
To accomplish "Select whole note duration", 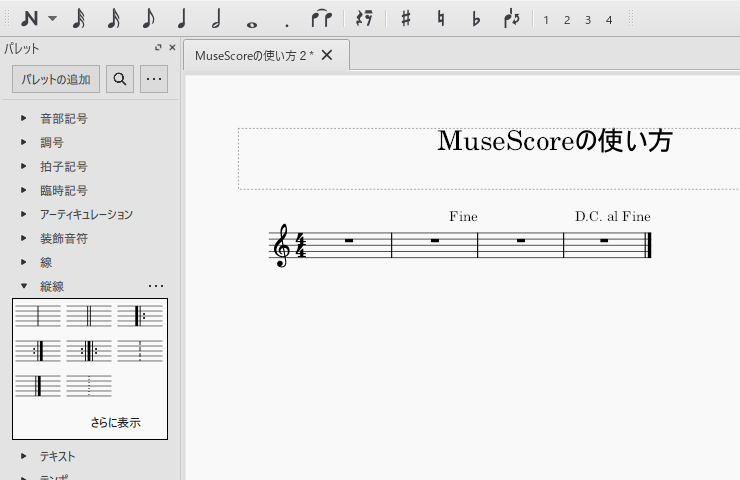I will click(x=252, y=25).
